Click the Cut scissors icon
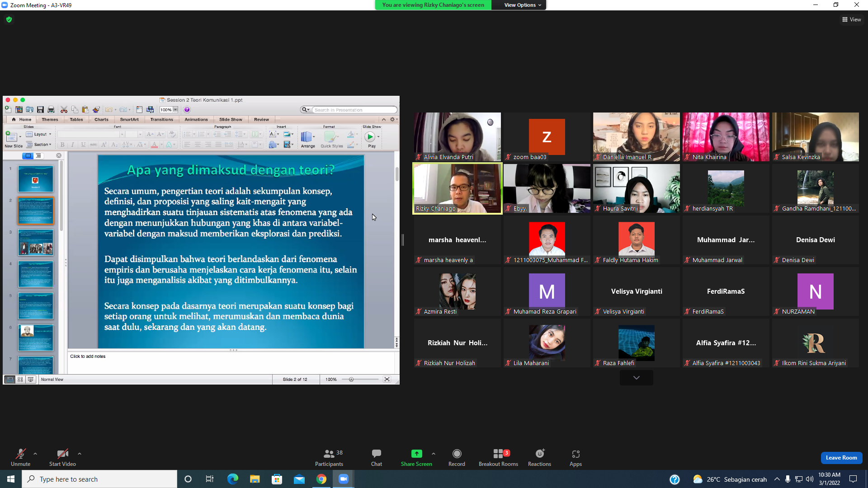 [64, 110]
